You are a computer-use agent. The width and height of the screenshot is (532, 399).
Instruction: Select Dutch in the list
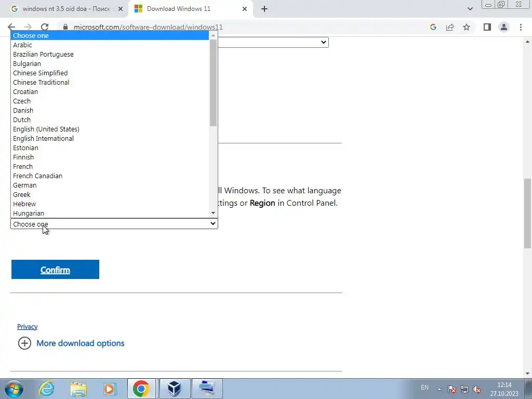(110, 120)
